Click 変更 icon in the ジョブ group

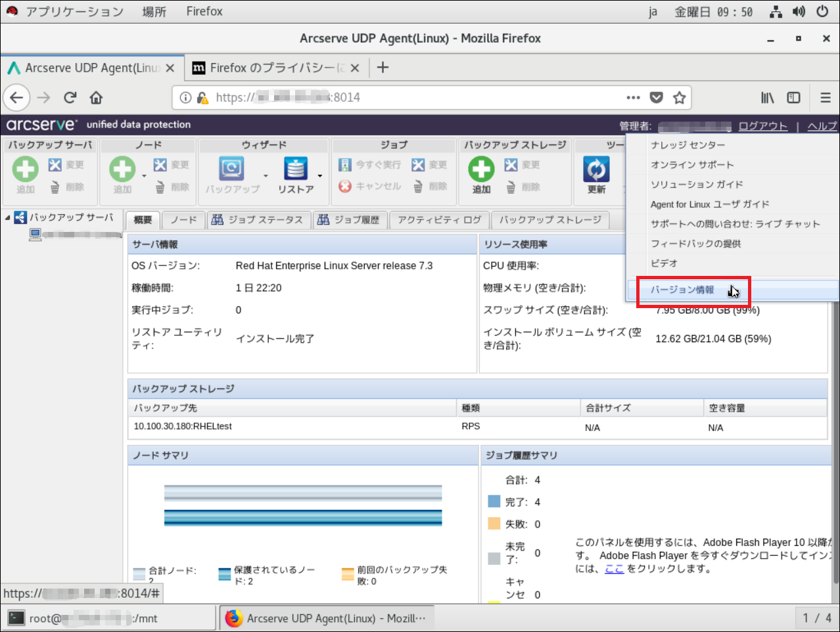(418, 165)
